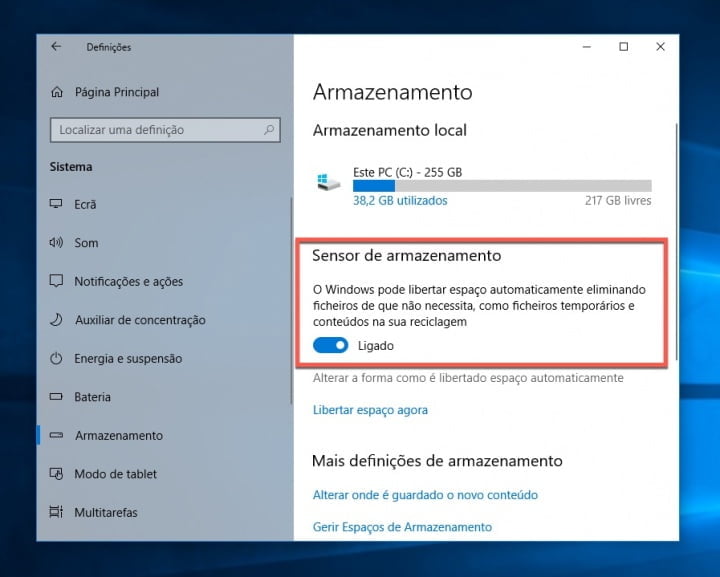The image size is (720, 577).
Task: Select the Armazenamento drive icon in sidebar
Action: [56, 435]
